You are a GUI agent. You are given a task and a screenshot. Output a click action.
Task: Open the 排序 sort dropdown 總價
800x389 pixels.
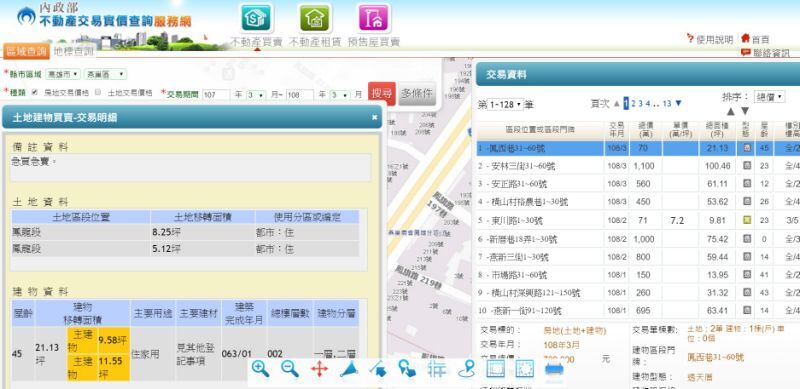coord(769,97)
